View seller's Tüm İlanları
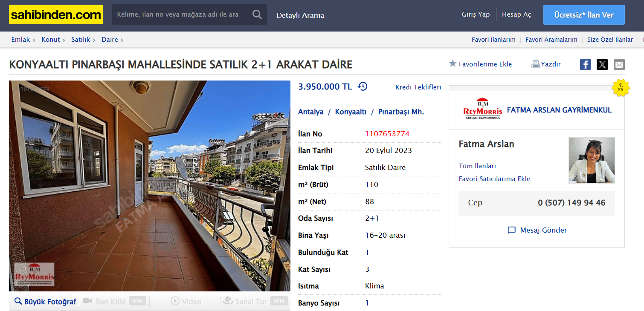Viewport: 644px width, 311px height. click(477, 166)
